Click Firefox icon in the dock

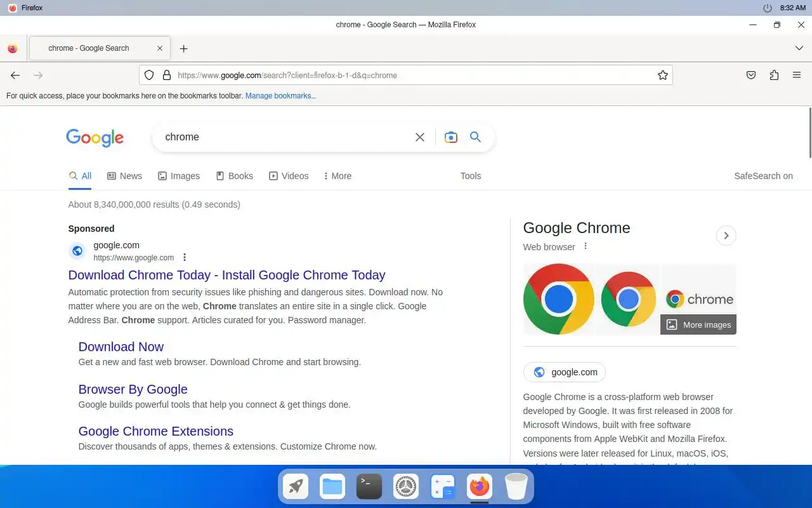point(480,487)
